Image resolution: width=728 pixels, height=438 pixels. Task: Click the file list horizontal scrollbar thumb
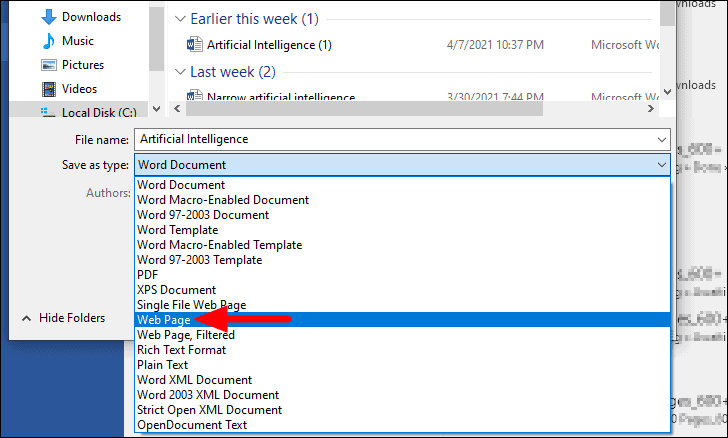pyautogui.click(x=364, y=109)
